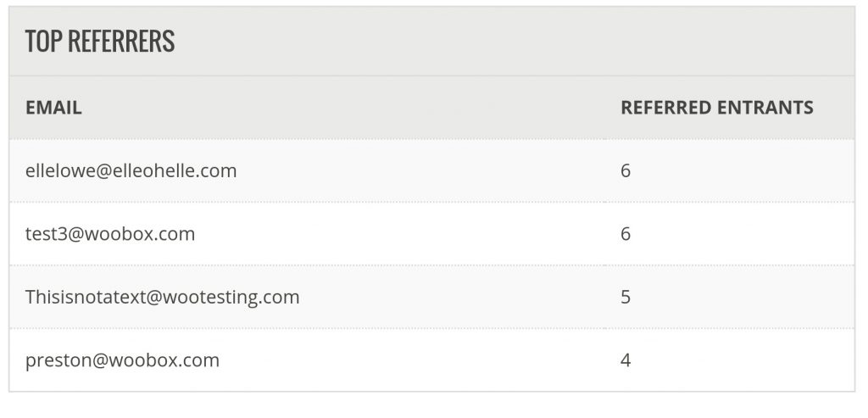
Task: Click empty middle of the ellelowe@elleohelle.com row
Action: (x=424, y=170)
